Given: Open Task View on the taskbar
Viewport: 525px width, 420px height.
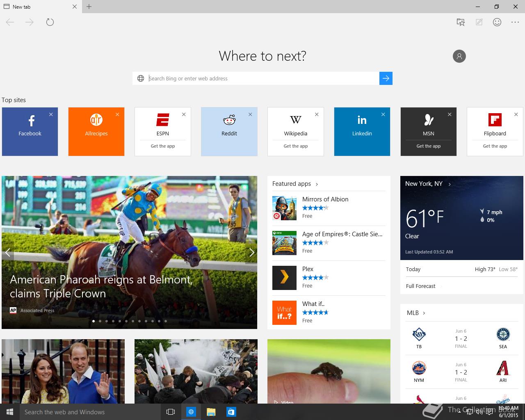Looking at the screenshot, I should (171, 412).
